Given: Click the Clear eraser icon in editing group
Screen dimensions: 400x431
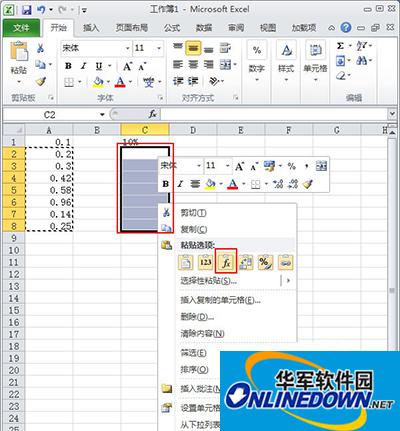Looking at the screenshot, I should point(341,76).
